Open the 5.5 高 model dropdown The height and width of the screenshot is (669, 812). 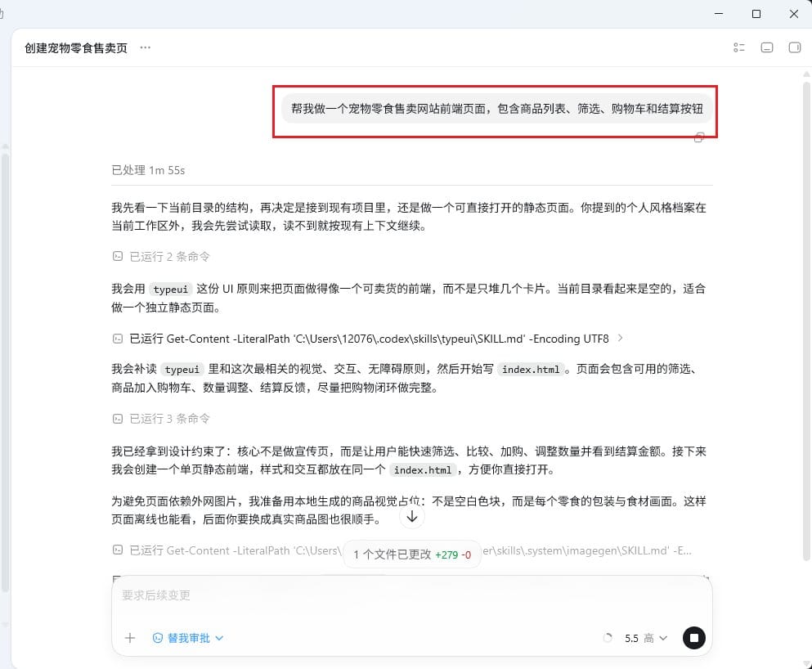coord(646,638)
